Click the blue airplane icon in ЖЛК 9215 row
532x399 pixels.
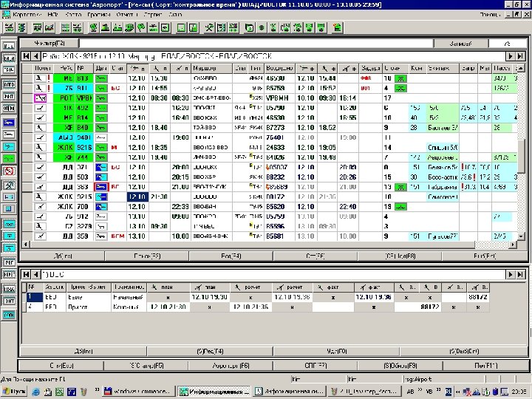click(101, 197)
